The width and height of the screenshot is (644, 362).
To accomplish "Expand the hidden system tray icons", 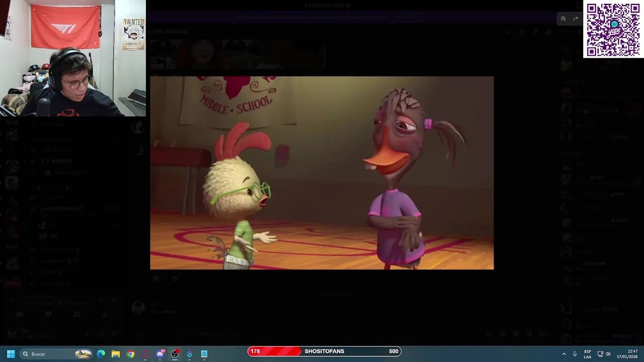I will [x=564, y=354].
